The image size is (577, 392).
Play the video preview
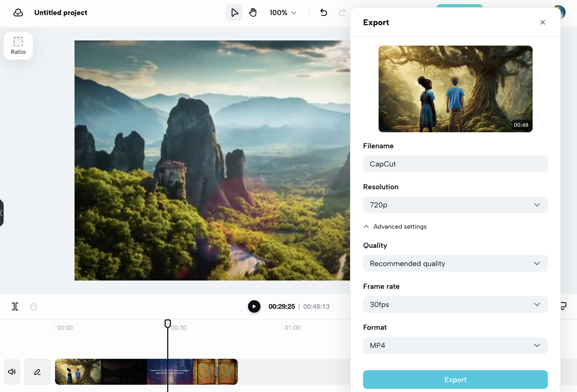[x=254, y=306]
